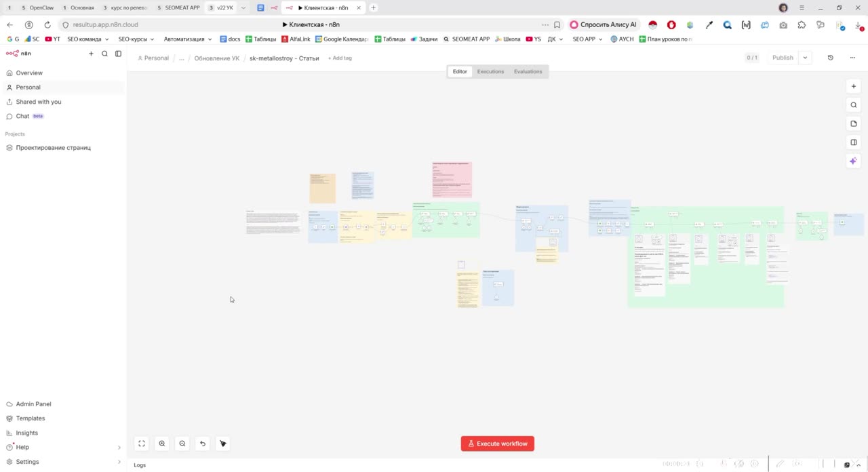The image size is (868, 472).
Task: Expand the Publish dropdown arrow
Action: pos(805,58)
